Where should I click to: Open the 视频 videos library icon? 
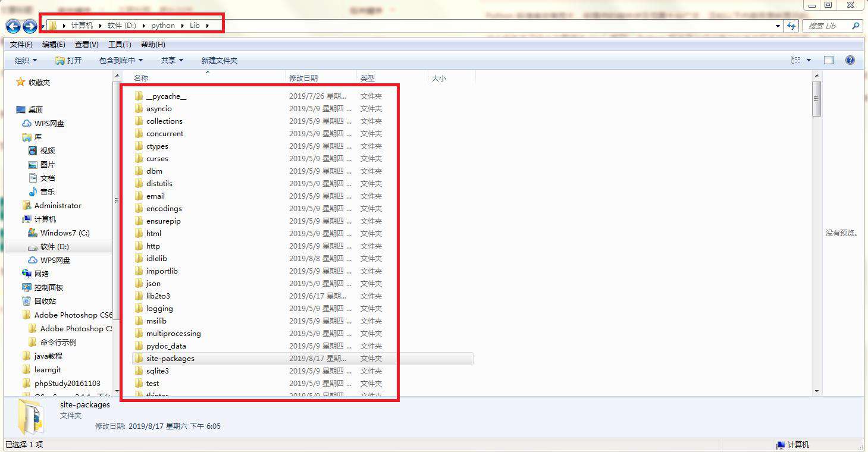33,150
